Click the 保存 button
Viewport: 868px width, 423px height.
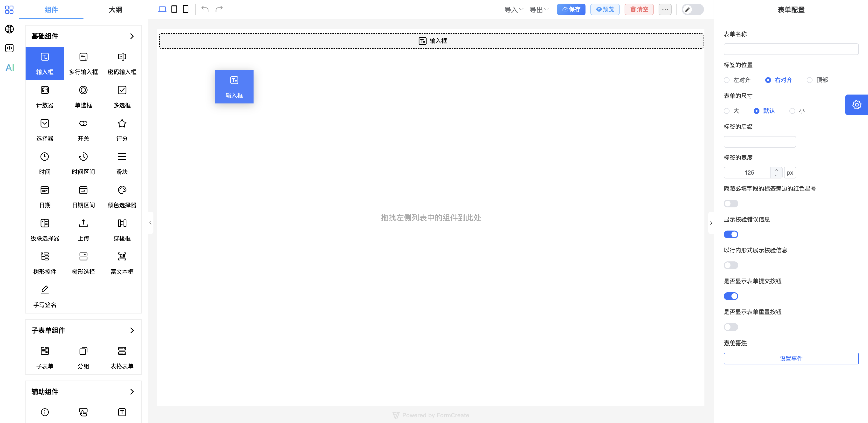tap(571, 9)
